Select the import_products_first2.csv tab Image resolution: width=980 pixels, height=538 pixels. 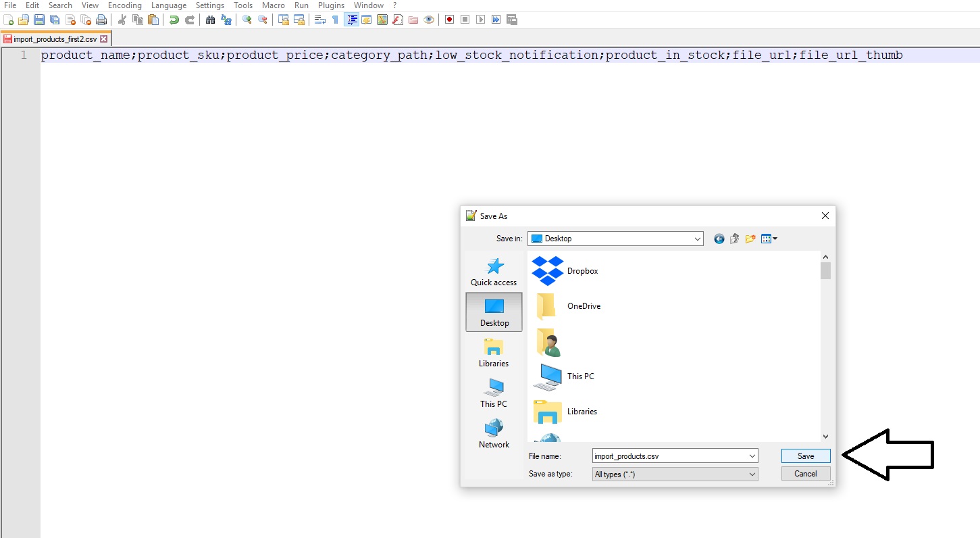[x=55, y=39]
